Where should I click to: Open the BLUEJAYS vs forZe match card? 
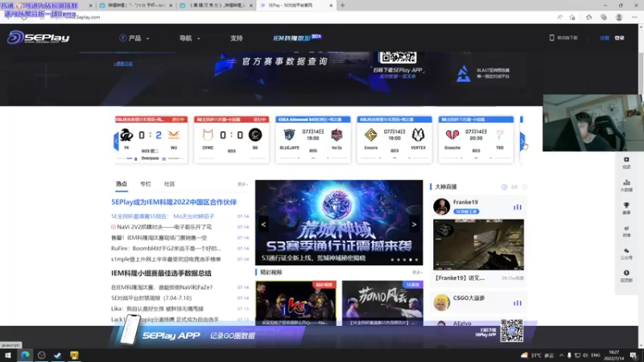pyautogui.click(x=313, y=139)
